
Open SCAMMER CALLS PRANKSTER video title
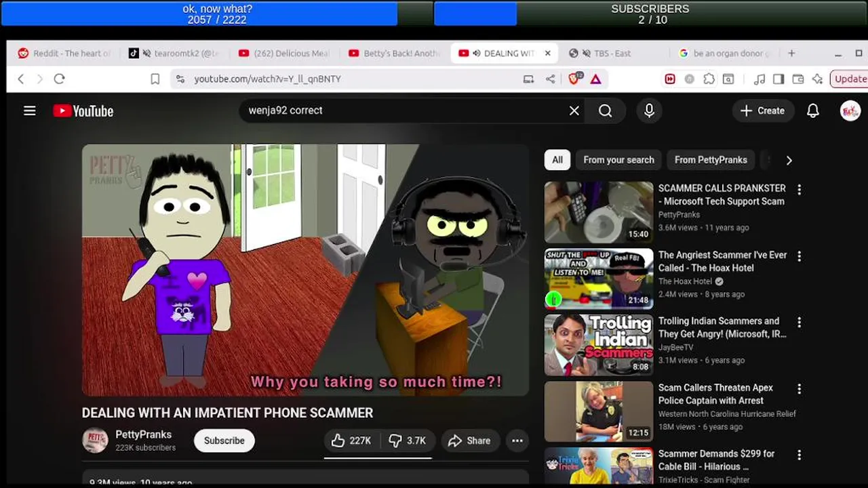722,195
